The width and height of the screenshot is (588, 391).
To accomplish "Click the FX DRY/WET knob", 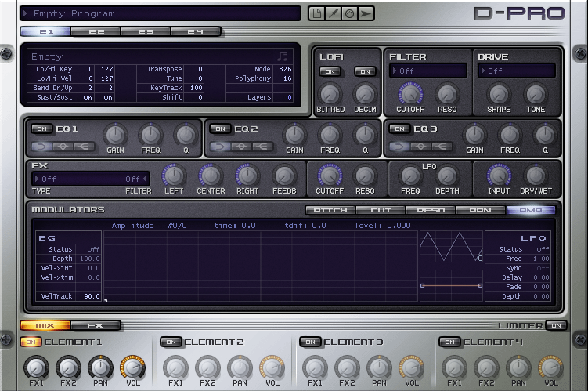I will click(536, 176).
